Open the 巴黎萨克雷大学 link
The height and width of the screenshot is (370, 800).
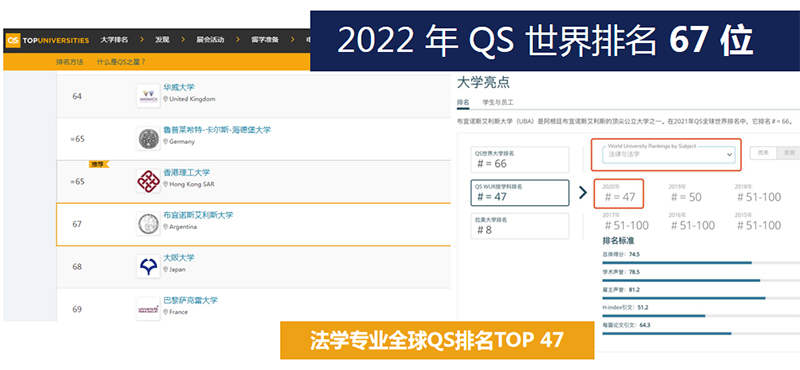(190, 301)
